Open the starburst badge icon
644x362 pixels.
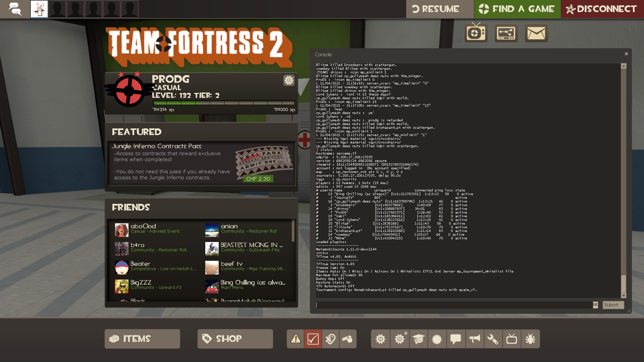click(x=437, y=339)
